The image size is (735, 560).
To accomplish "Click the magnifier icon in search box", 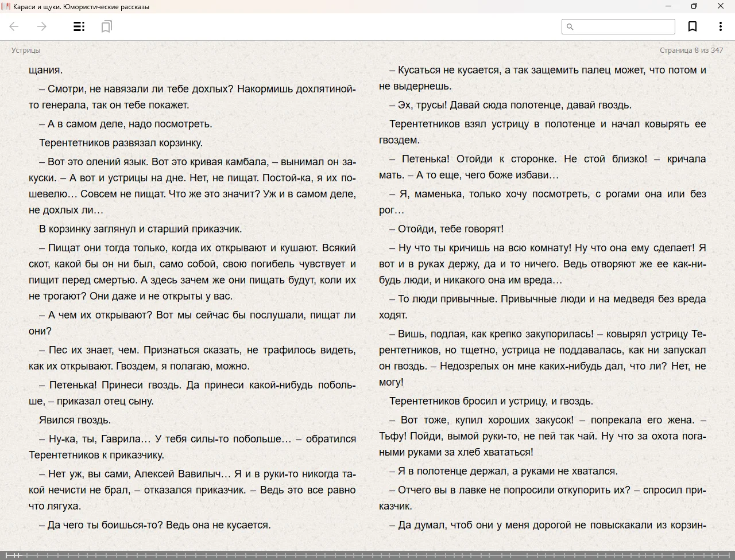I will point(570,26).
